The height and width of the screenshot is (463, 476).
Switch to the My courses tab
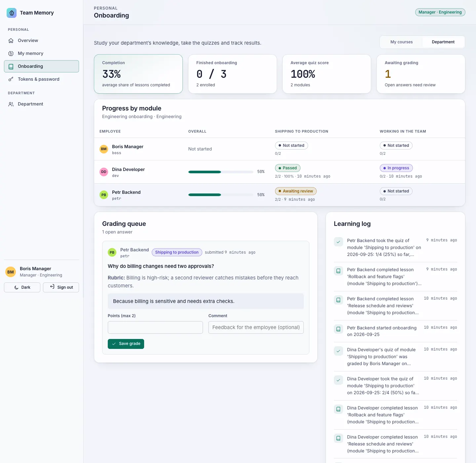point(401,42)
